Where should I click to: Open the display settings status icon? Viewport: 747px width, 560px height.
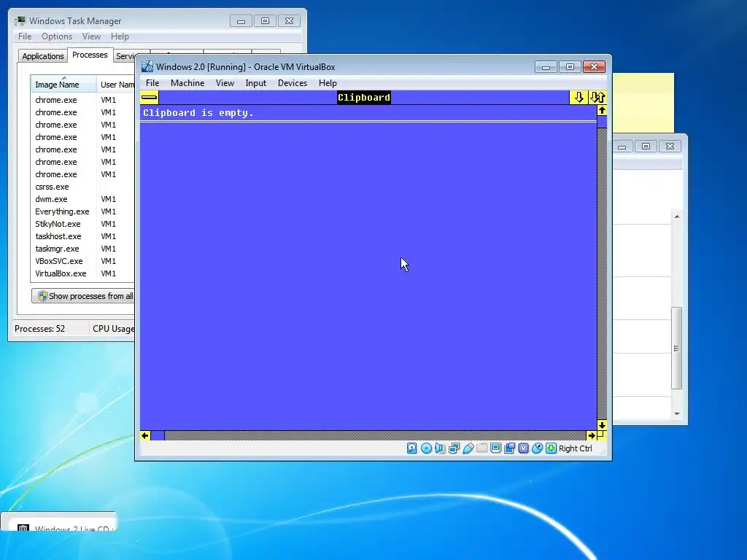coord(496,448)
